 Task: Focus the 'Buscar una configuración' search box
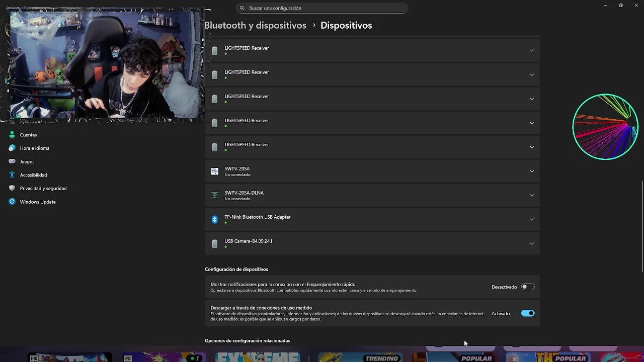point(322,8)
